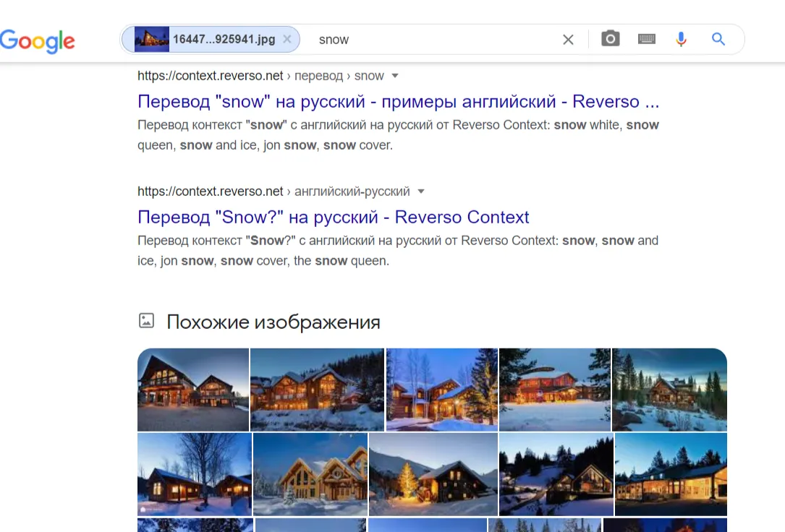The image size is (785, 532).
Task: Click second result URL context.reverso.net › английский-русский
Action: pos(274,192)
